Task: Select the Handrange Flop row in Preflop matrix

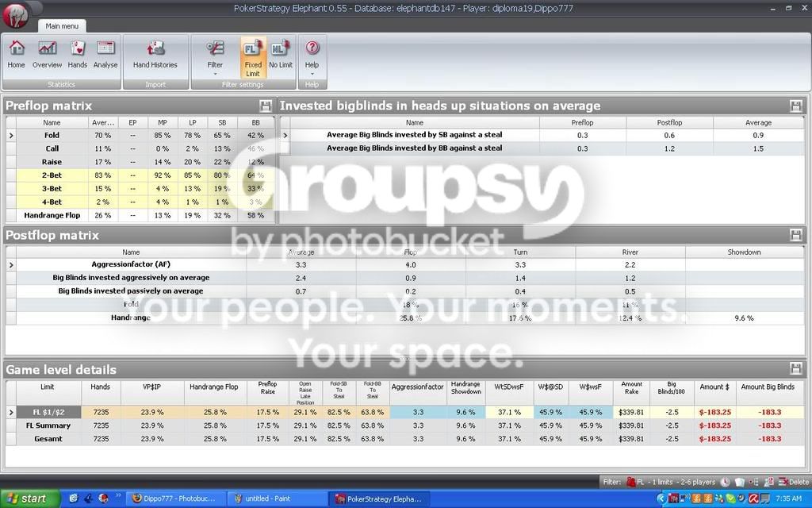Action: tap(140, 215)
